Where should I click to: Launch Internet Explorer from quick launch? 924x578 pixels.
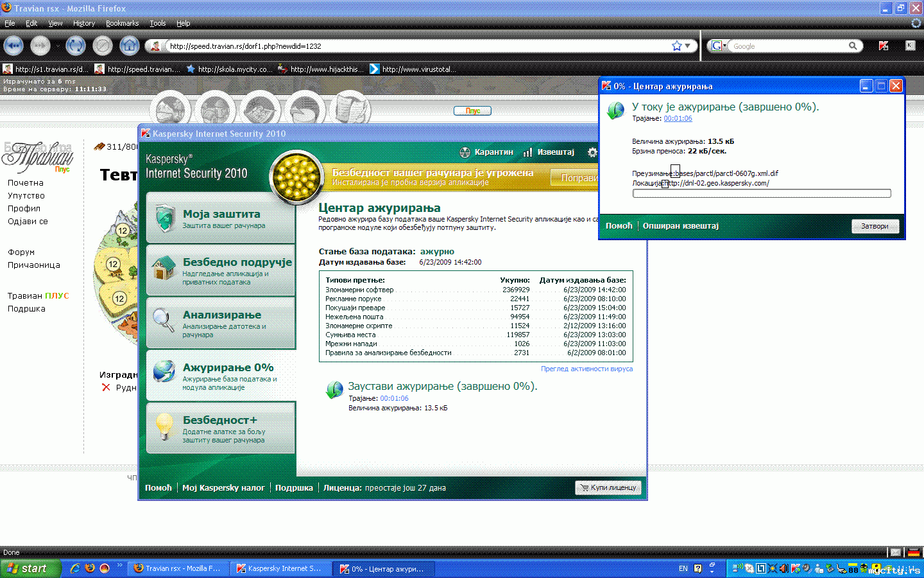point(75,568)
